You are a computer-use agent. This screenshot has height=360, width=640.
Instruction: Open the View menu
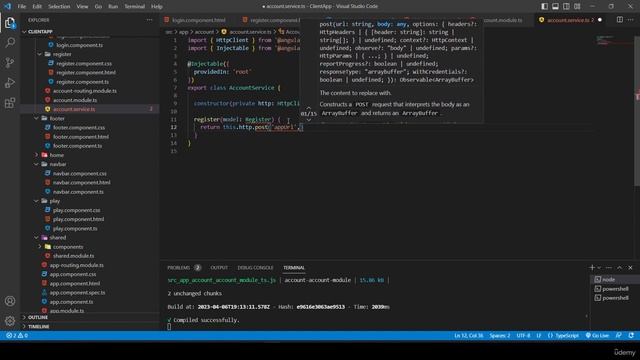tap(82, 6)
